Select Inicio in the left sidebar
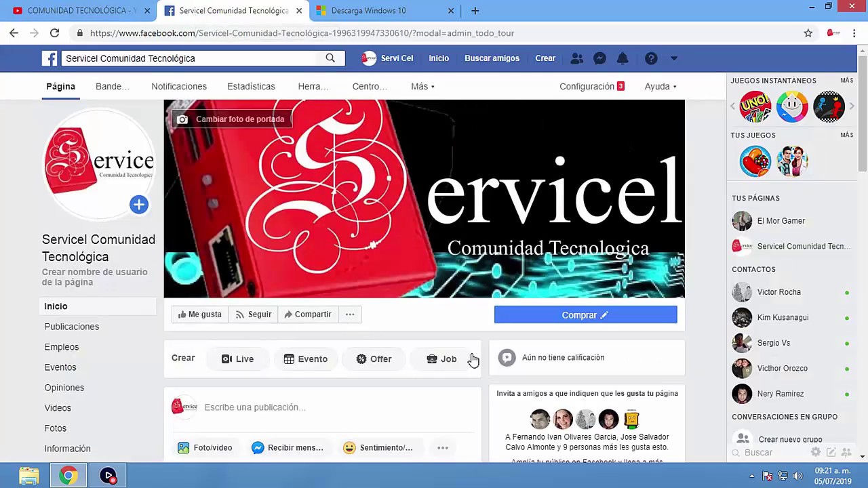The width and height of the screenshot is (868, 488). [x=98, y=306]
